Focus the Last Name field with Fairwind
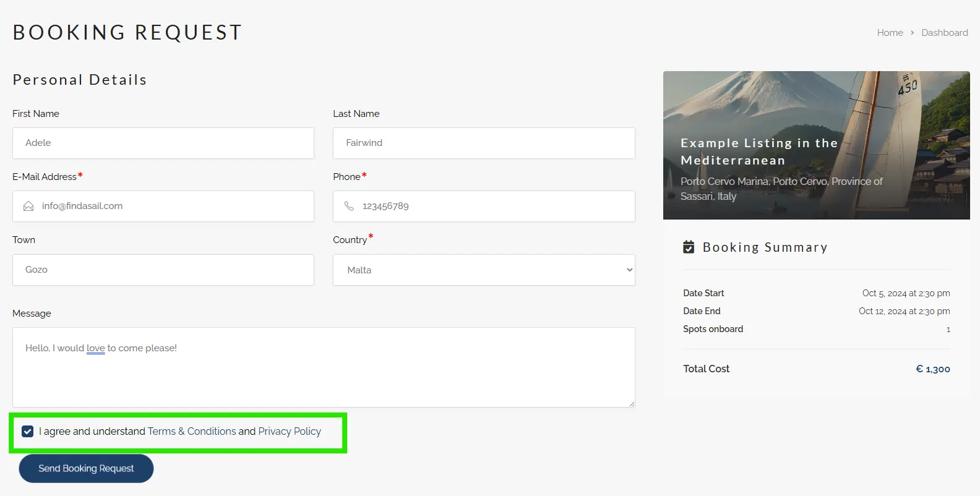 tap(484, 143)
